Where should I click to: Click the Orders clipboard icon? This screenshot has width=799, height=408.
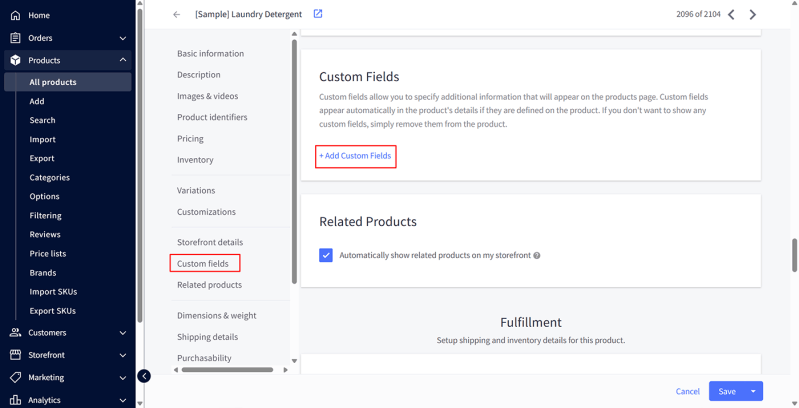pos(15,38)
